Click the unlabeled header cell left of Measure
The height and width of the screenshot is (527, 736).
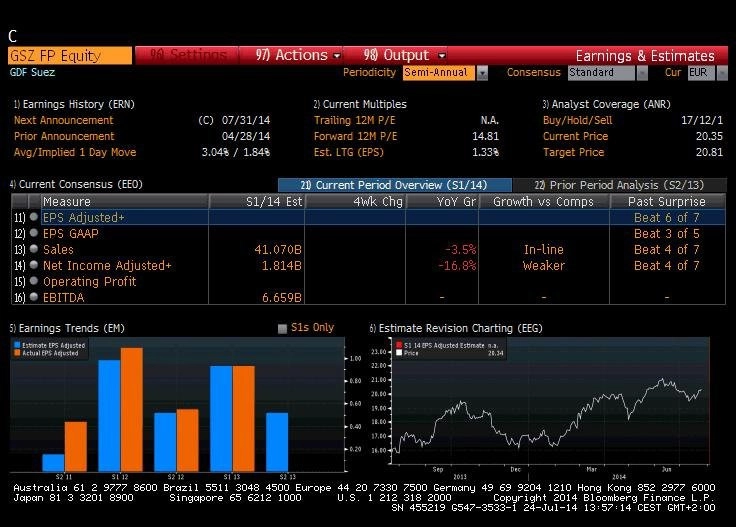(x=20, y=201)
